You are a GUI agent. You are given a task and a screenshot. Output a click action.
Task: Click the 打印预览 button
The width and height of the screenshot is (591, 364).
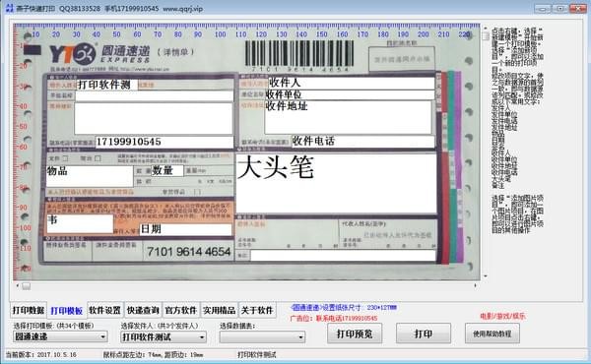point(355,334)
